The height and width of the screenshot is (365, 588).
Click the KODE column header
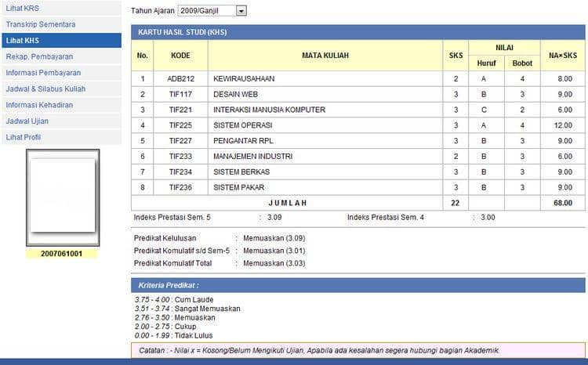click(180, 56)
